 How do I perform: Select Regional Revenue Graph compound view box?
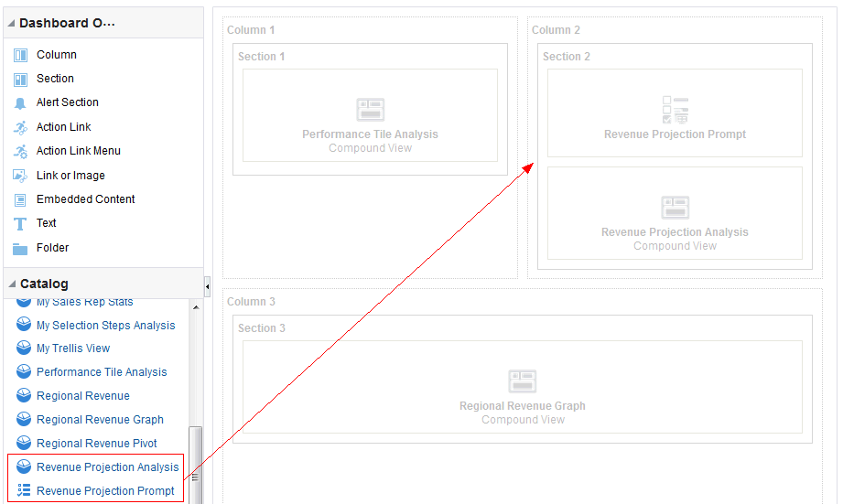[523, 387]
